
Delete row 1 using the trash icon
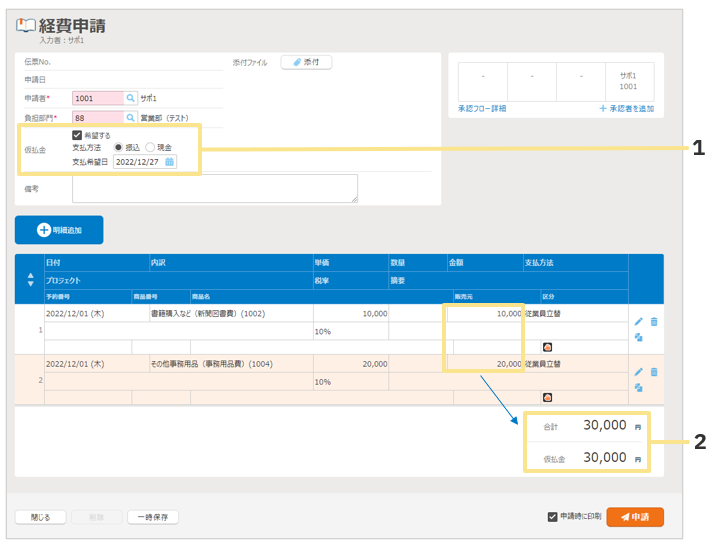(x=654, y=321)
